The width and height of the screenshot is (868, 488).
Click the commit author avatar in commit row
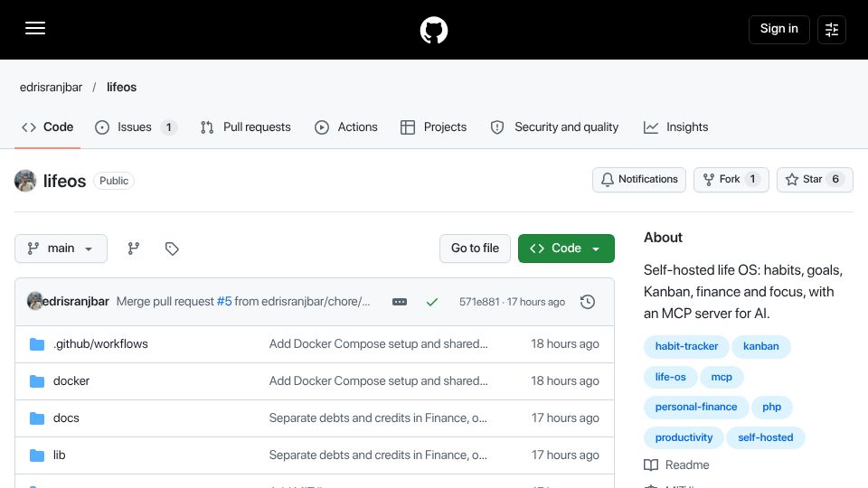click(34, 301)
